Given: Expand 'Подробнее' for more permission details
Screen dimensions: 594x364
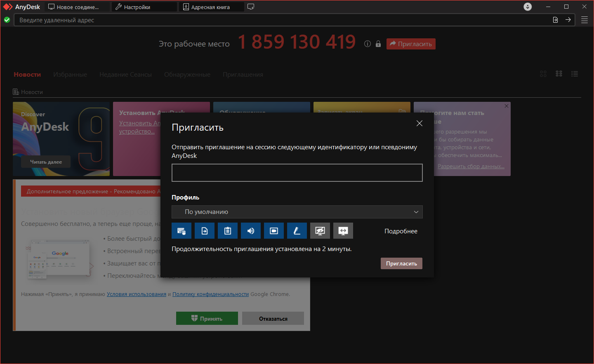Looking at the screenshot, I should coord(401,231).
